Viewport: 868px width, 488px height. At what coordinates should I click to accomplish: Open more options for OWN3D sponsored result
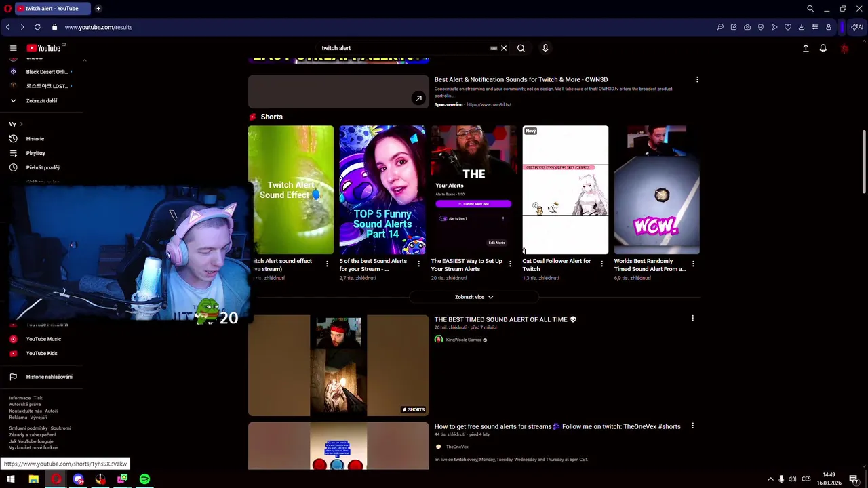[697, 79]
